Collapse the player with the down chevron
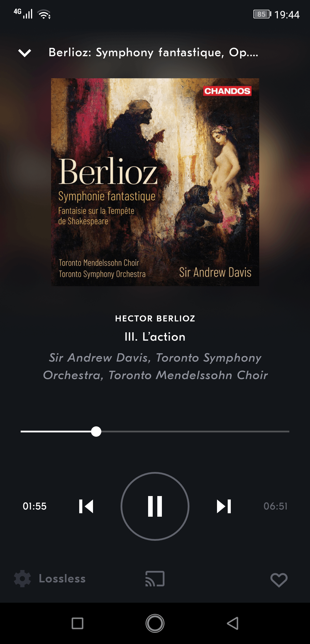 (25, 53)
